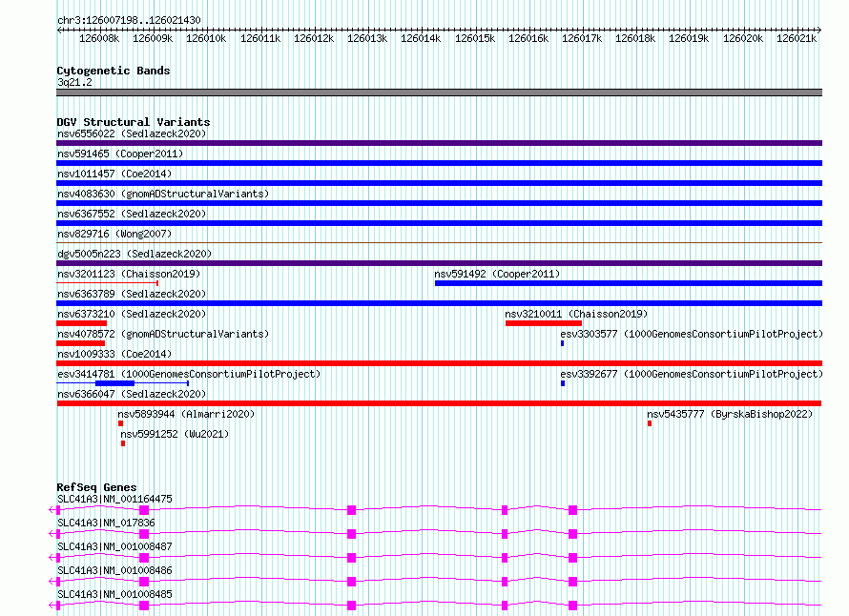Select the SLC41A3|NM_001008487 transcript label

pyautogui.click(x=114, y=546)
